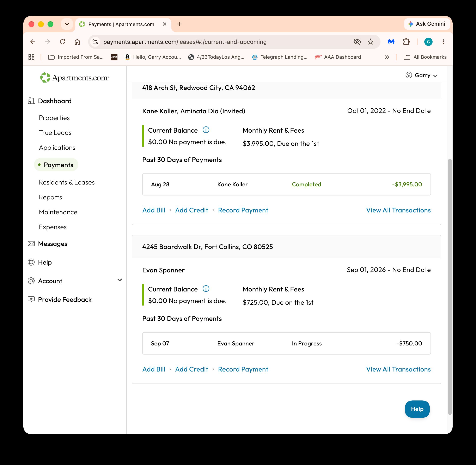Image resolution: width=476 pixels, height=465 pixels.
Task: Open the 4/23TodayLos Ang... bookmark
Action: click(x=216, y=57)
